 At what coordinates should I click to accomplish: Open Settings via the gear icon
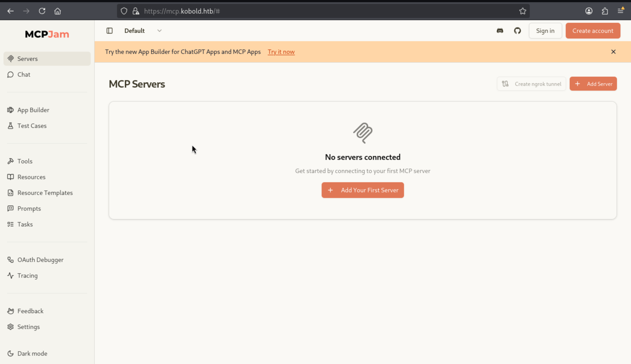click(x=11, y=327)
